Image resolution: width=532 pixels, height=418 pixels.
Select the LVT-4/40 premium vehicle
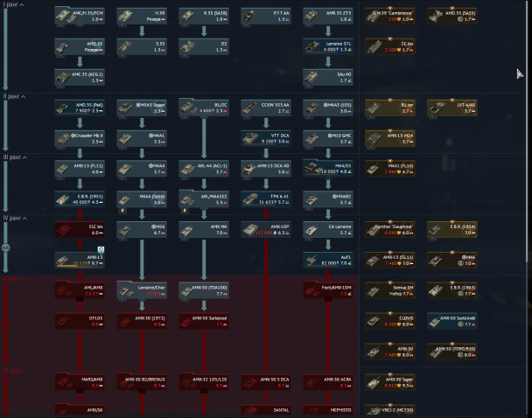pyautogui.click(x=451, y=107)
